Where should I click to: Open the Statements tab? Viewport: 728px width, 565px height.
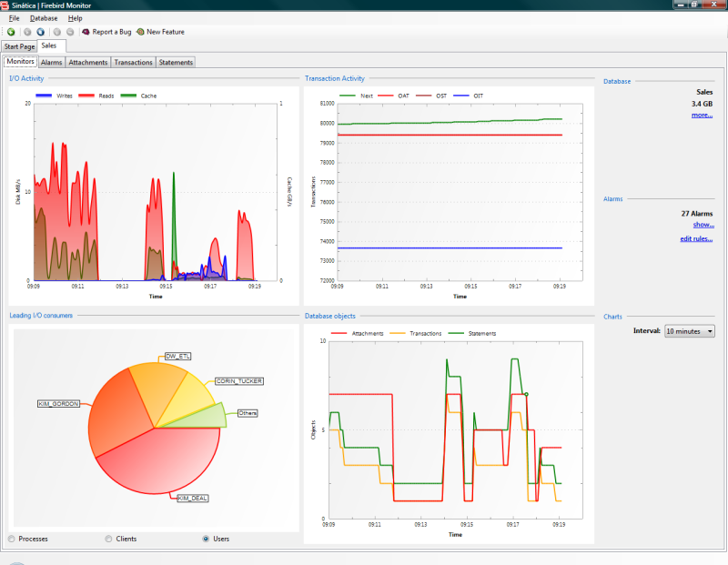tap(176, 62)
